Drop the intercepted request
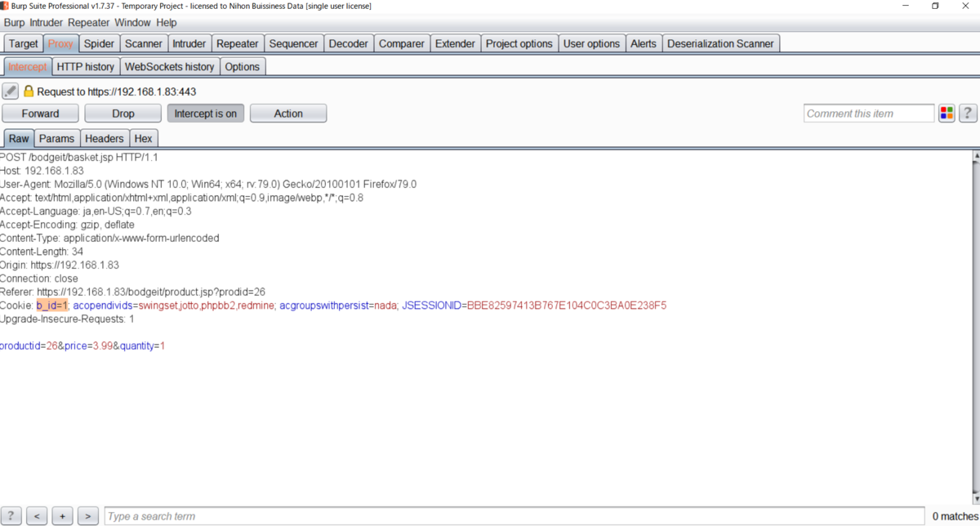 (123, 114)
